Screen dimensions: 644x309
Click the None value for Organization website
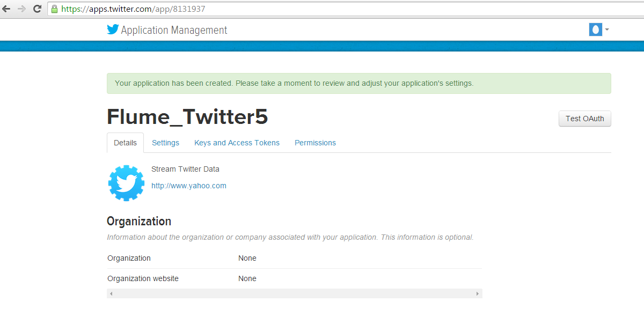[247, 278]
